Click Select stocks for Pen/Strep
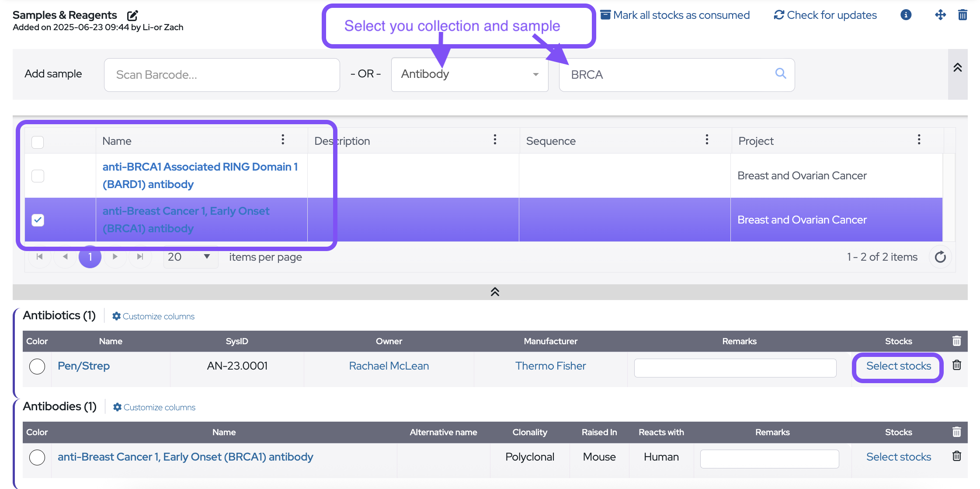The width and height of the screenshot is (980, 489). [898, 366]
